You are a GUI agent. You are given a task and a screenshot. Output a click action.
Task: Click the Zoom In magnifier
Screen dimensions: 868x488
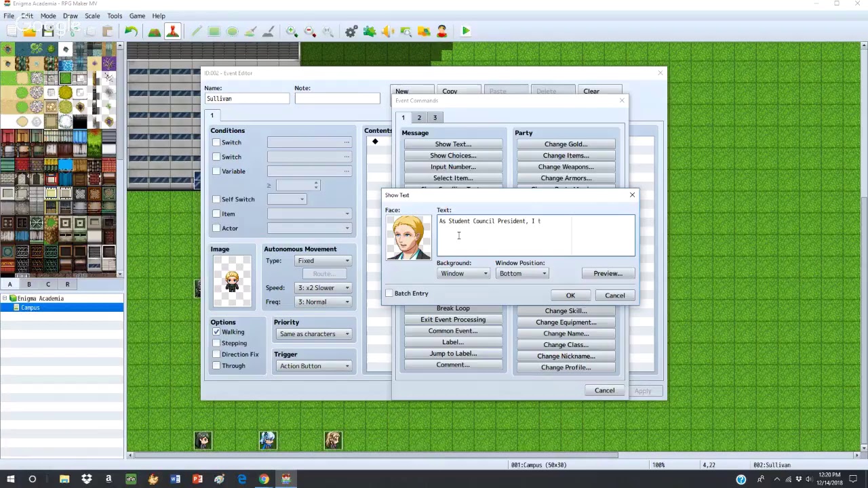(x=292, y=31)
